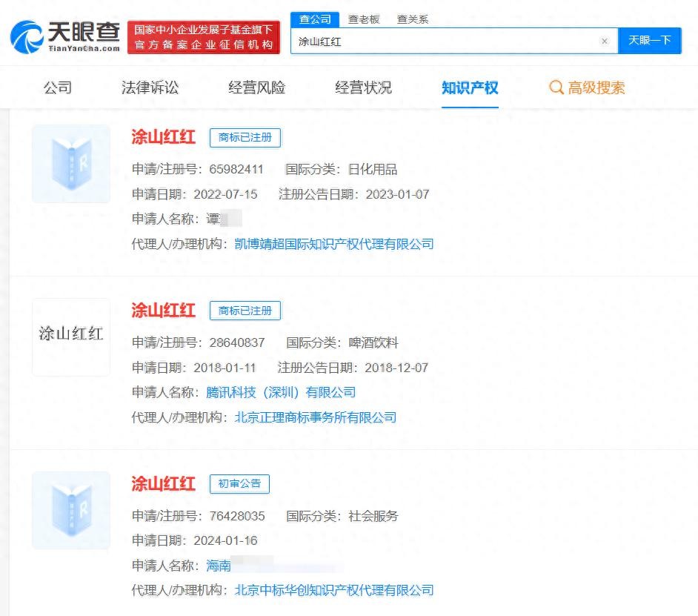Open 北京正理商标事务所有限公司 agency link
The width and height of the screenshot is (698, 616).
tap(315, 417)
